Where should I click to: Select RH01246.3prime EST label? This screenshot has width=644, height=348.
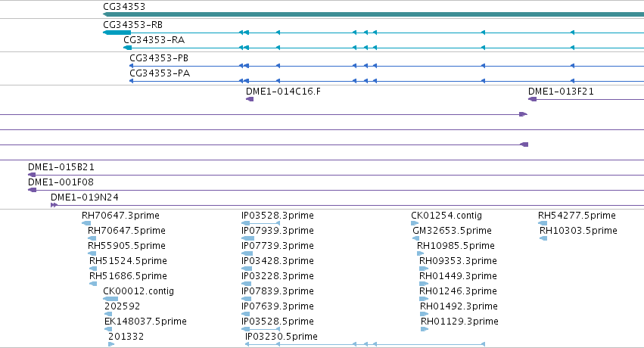coord(458,291)
